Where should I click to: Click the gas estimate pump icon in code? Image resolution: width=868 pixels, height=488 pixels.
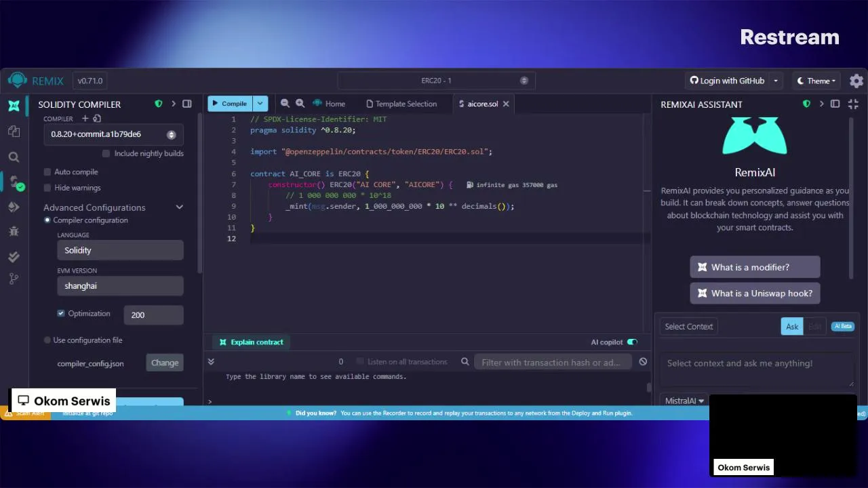470,184
